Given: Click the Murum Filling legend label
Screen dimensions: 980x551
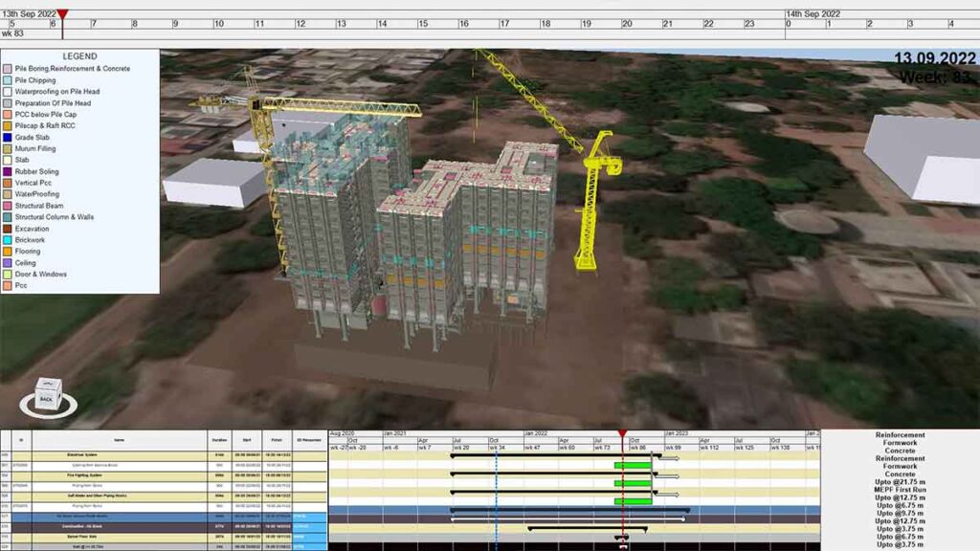Looking at the screenshot, I should (x=35, y=148).
